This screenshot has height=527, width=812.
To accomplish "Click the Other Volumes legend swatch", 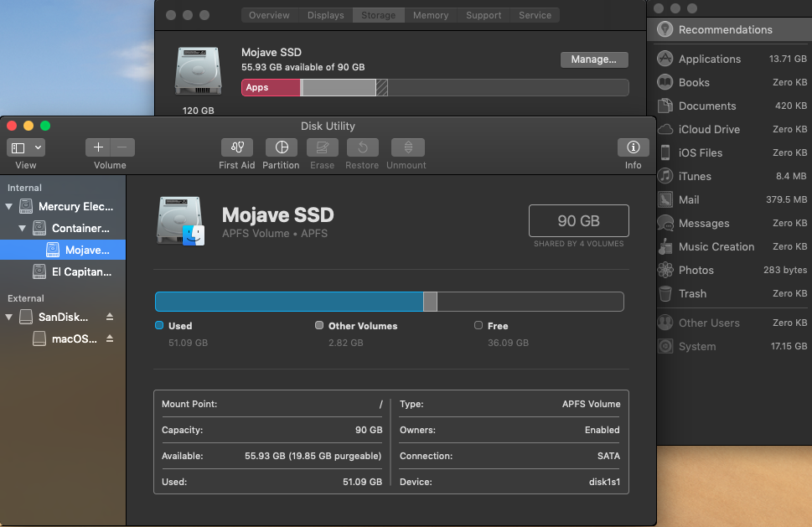I will [319, 325].
